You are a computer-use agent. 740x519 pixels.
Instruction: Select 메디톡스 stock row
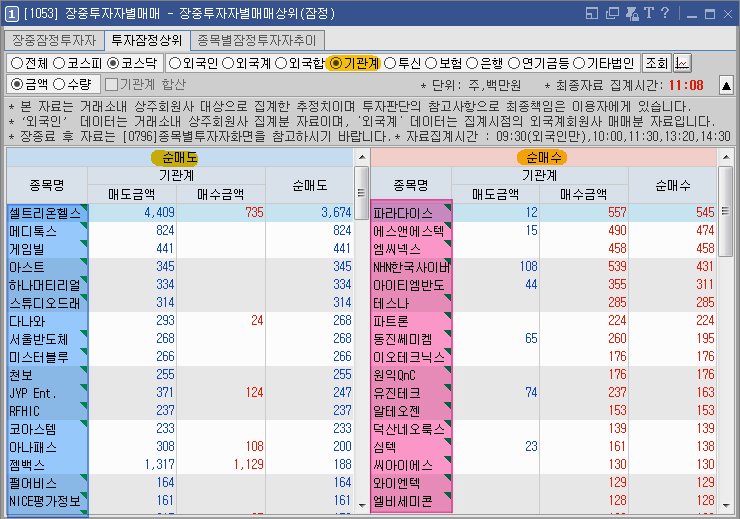click(x=47, y=231)
